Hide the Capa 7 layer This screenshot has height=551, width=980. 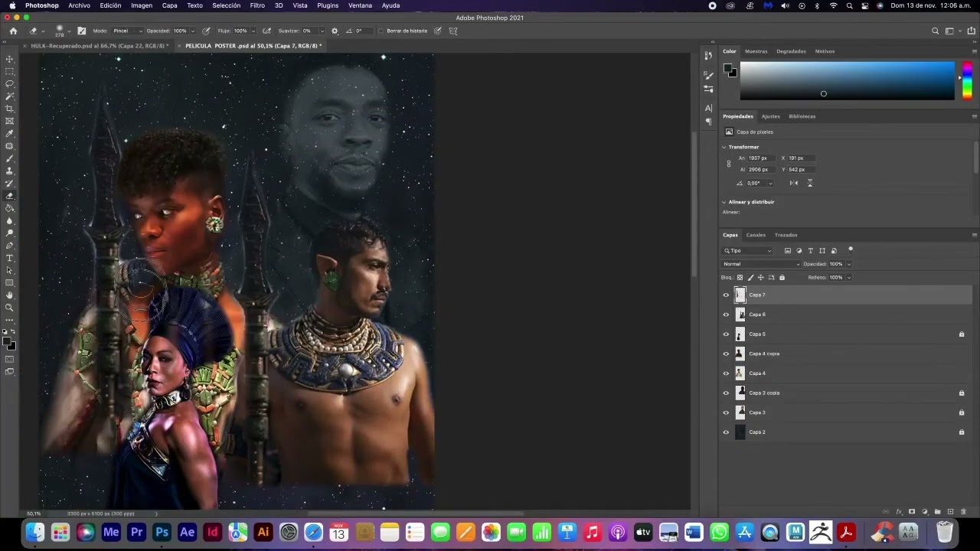tap(726, 295)
